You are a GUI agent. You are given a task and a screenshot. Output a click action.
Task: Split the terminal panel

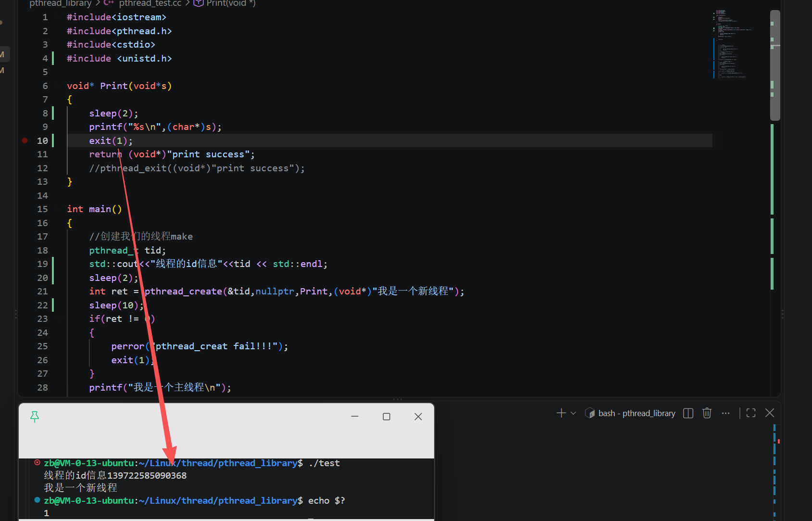pyautogui.click(x=688, y=413)
